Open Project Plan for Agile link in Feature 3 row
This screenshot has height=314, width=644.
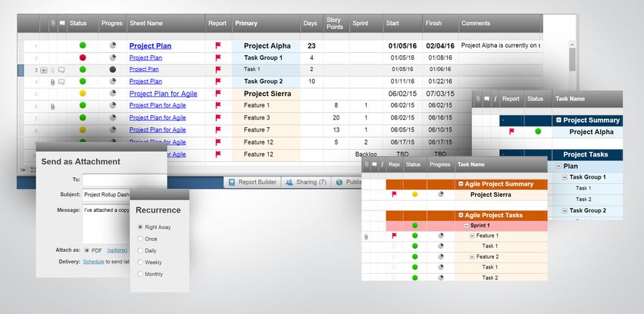[158, 117]
